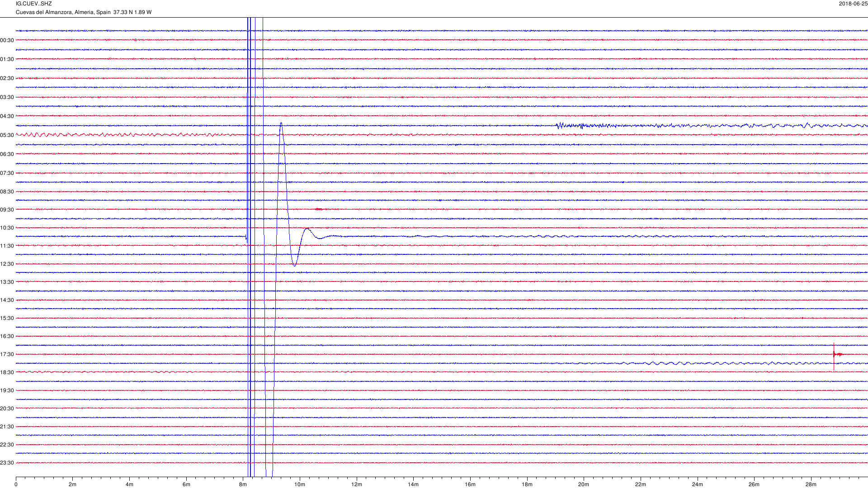Select the 18:30 time label
Viewport: 868px width, 488px height.
tap(7, 372)
